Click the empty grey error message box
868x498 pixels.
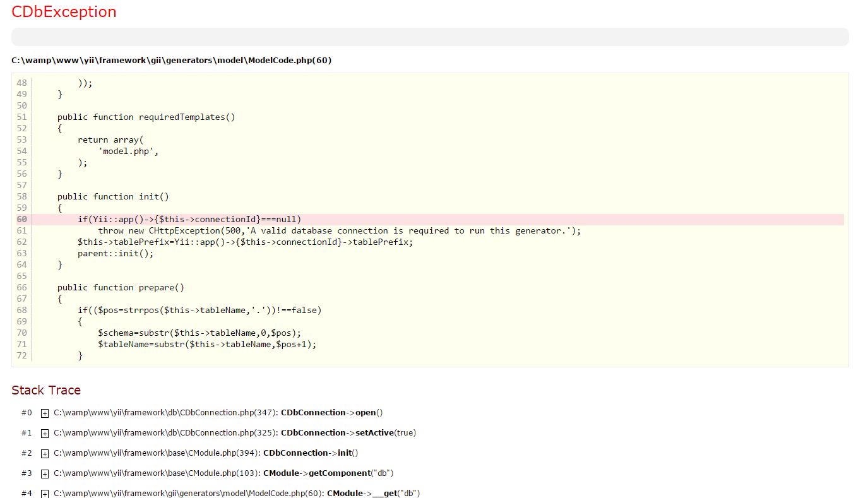[x=430, y=37]
